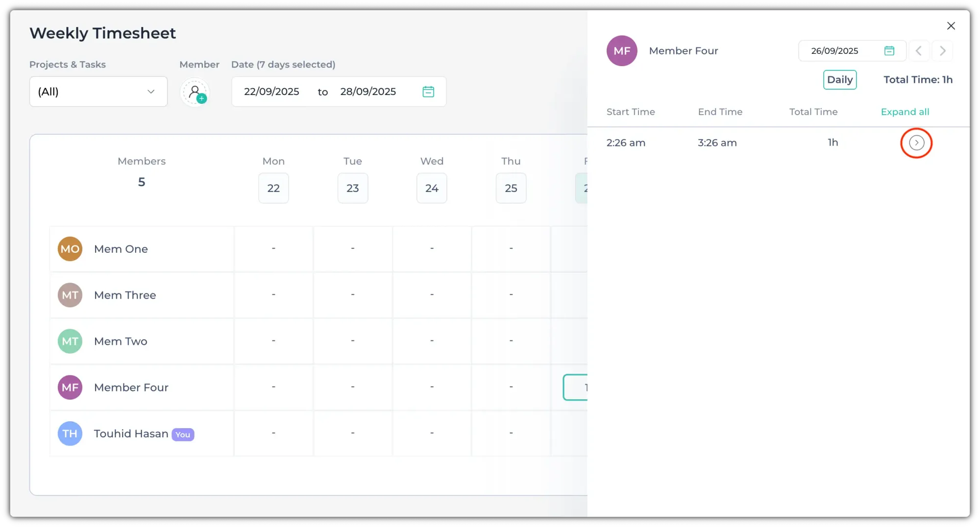Expand the 2:26 am time entry row
Viewport: 980px width, 527px height.
click(916, 143)
